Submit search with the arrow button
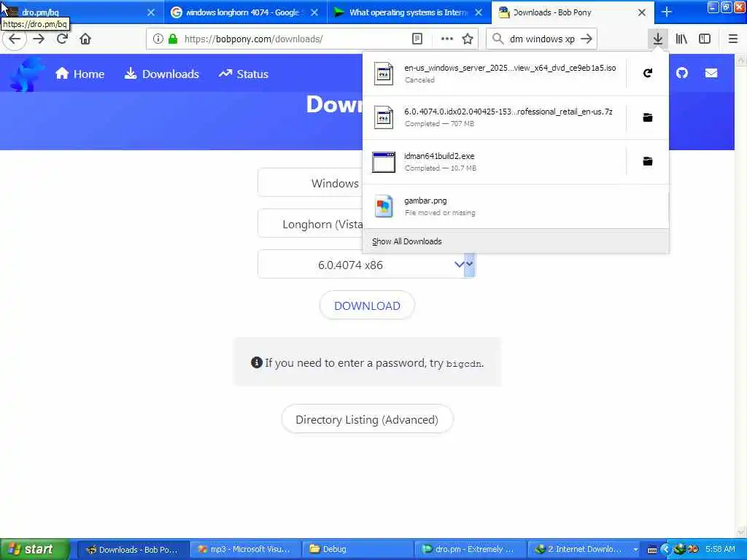The image size is (747, 560). coord(587,39)
